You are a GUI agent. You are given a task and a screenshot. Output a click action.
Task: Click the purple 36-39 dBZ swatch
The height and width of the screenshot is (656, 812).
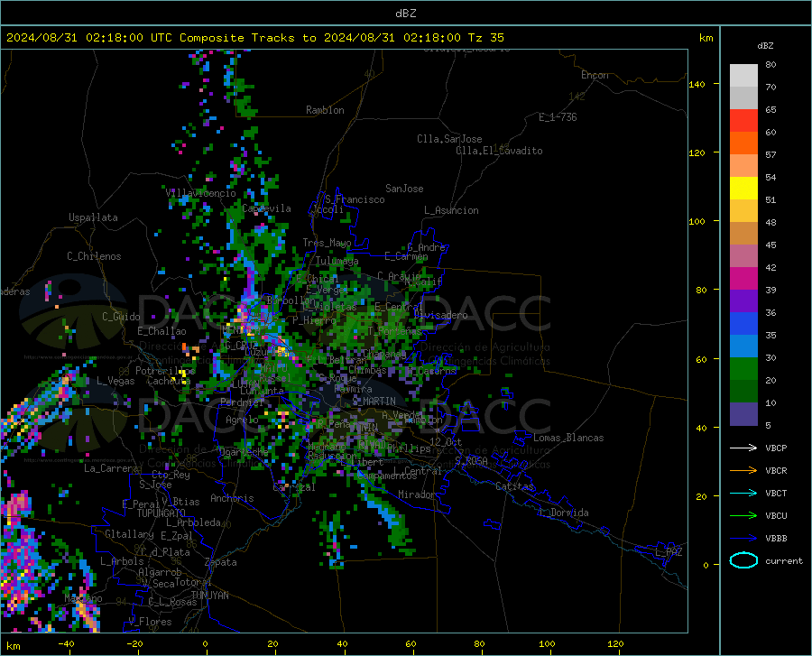(743, 301)
